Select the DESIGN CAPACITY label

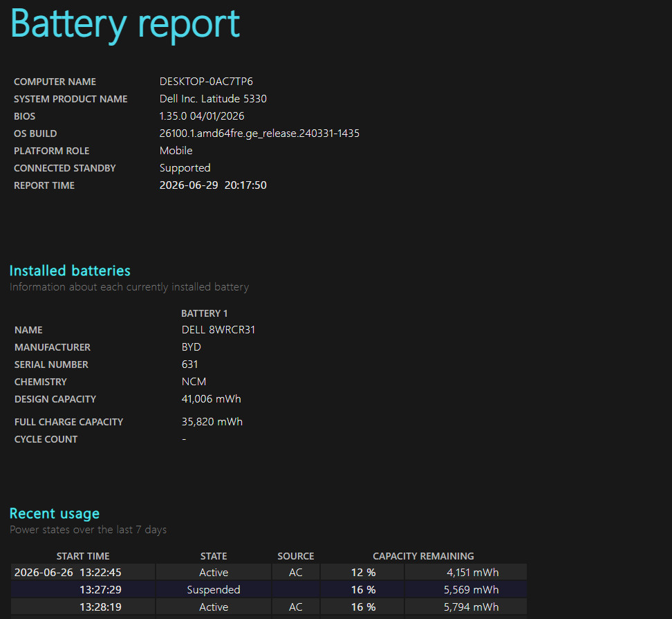[x=55, y=399]
